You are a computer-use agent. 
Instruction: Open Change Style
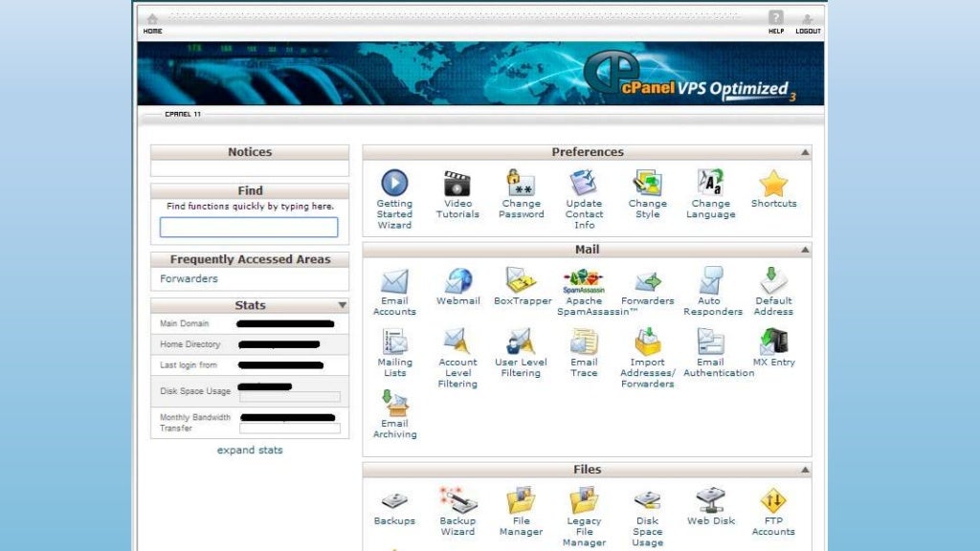tap(648, 193)
